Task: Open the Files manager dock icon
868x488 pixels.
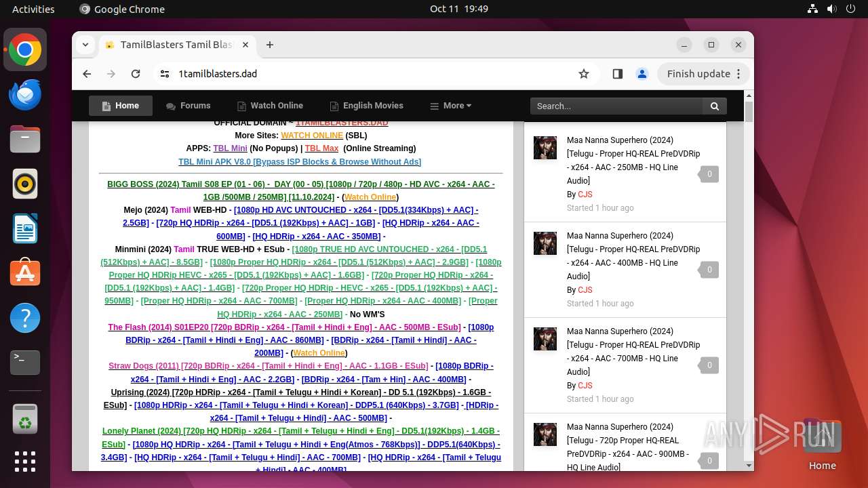Action: point(25,140)
